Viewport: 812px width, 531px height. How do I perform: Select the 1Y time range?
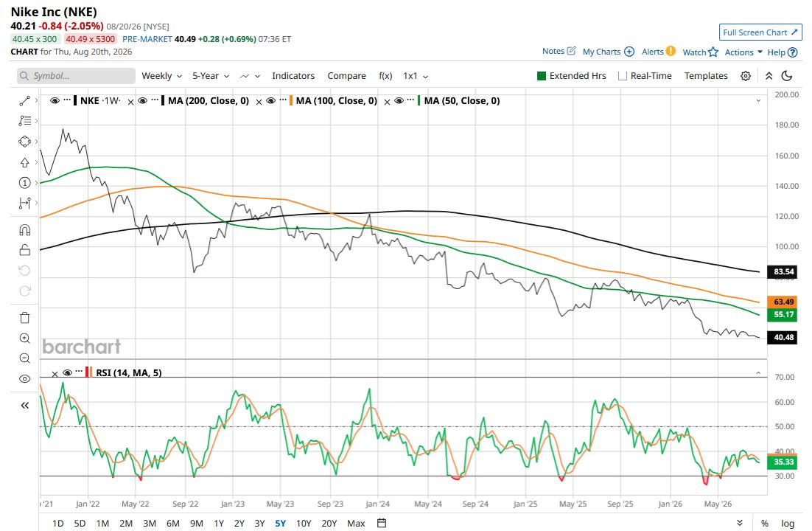219,523
